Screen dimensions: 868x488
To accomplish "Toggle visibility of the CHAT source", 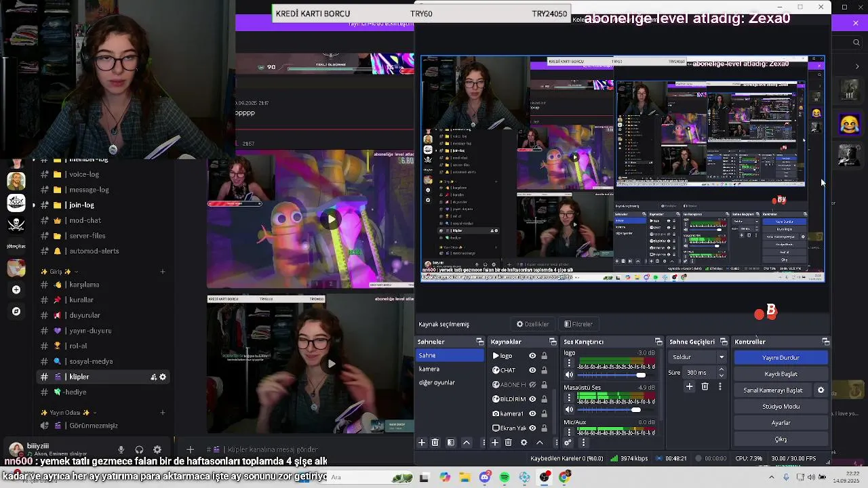I will point(532,370).
